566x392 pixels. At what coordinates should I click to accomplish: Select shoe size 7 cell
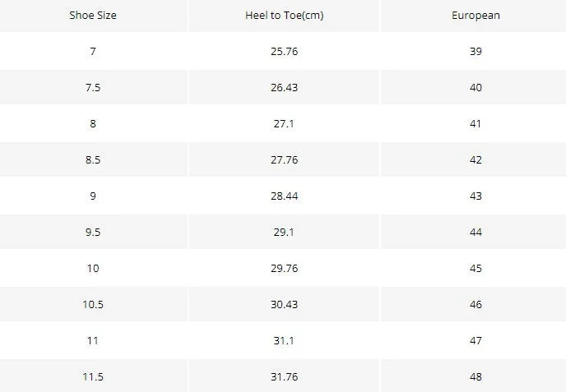tap(93, 51)
